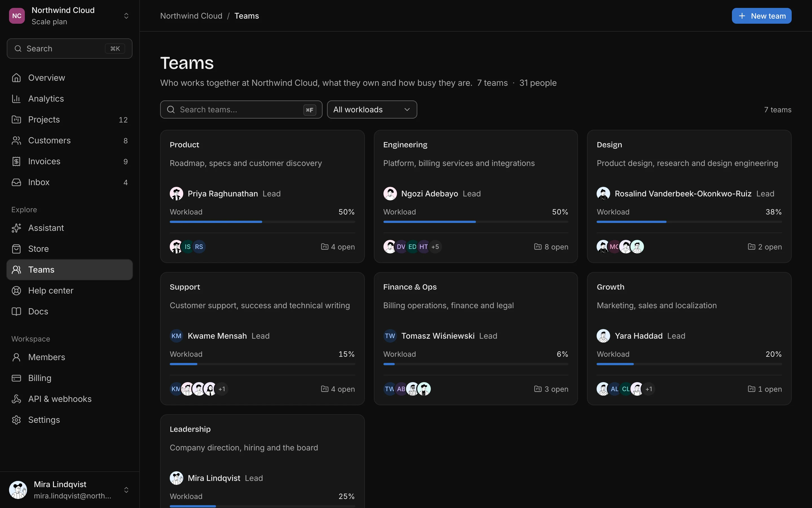Click the Members person icon
The image size is (812, 508).
pos(16,357)
